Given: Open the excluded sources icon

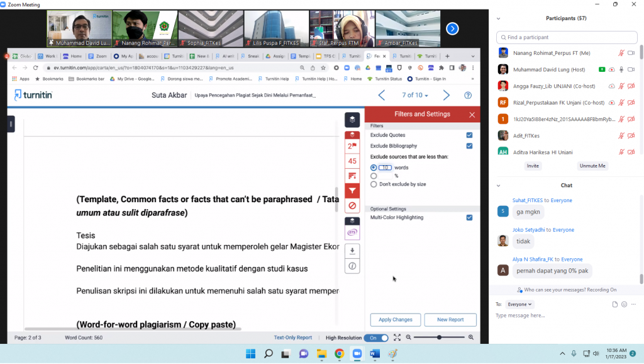Looking at the screenshot, I should pyautogui.click(x=352, y=205).
